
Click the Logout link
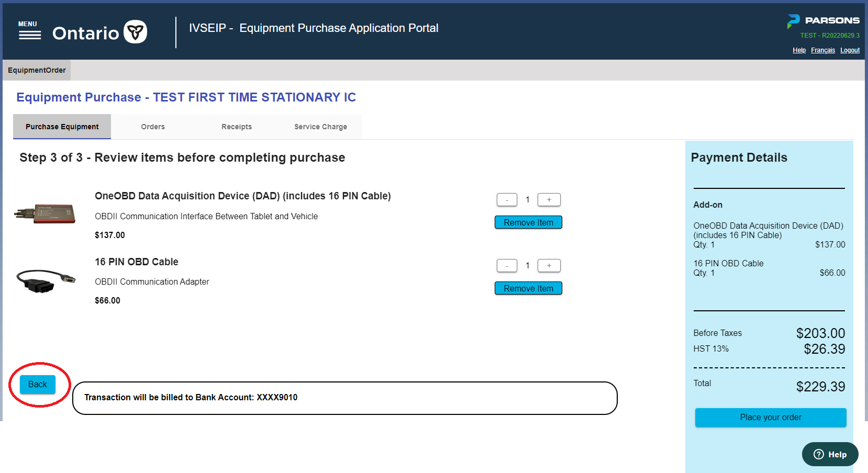850,50
